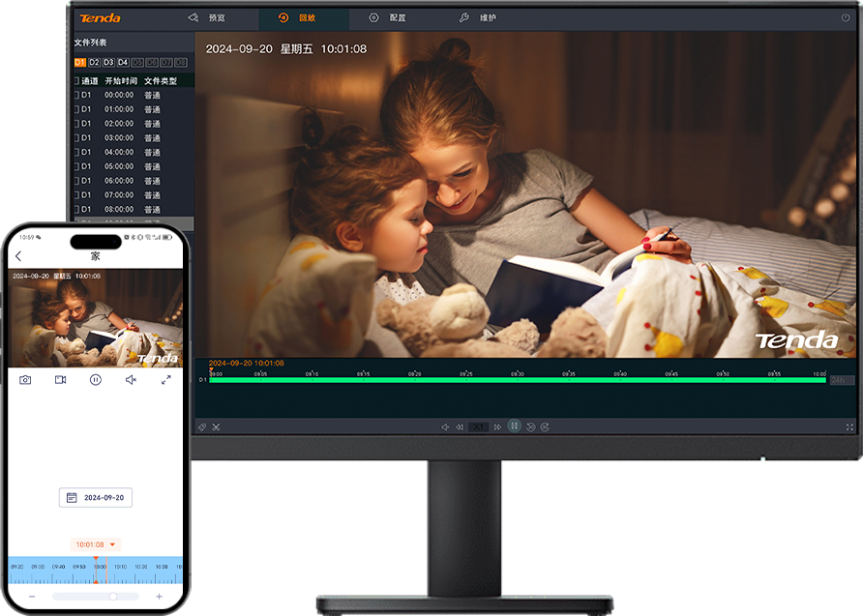Tap the back arrow beside 家

[x=18, y=256]
